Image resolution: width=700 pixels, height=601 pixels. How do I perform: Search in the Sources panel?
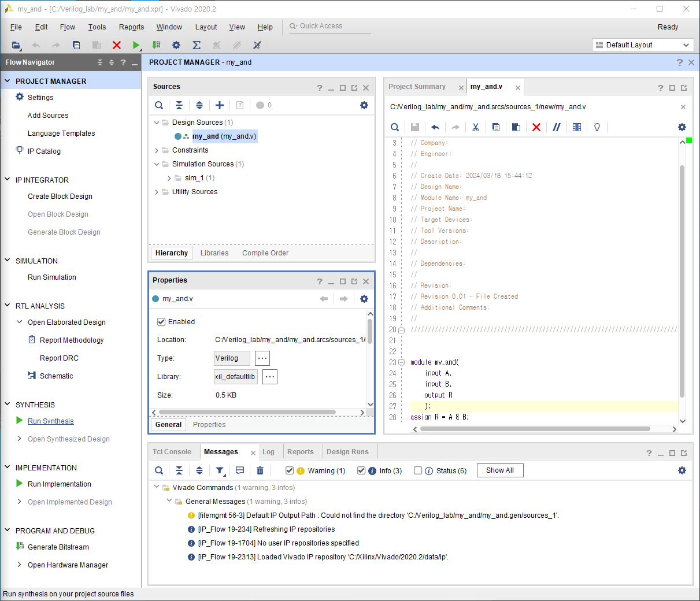click(x=159, y=105)
